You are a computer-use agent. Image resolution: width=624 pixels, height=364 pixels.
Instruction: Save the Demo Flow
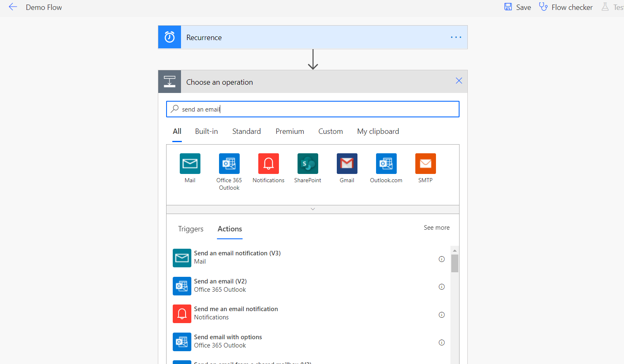pyautogui.click(x=517, y=7)
